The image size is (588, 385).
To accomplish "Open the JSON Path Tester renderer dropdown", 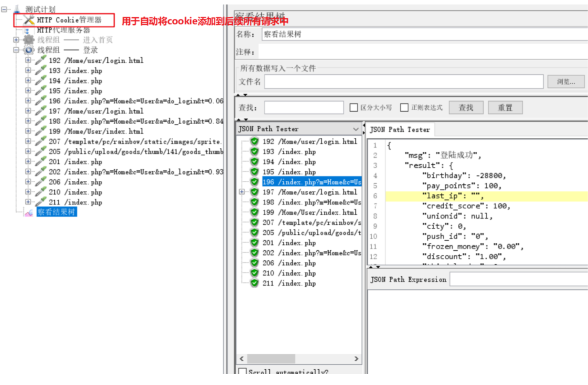I will point(356,129).
